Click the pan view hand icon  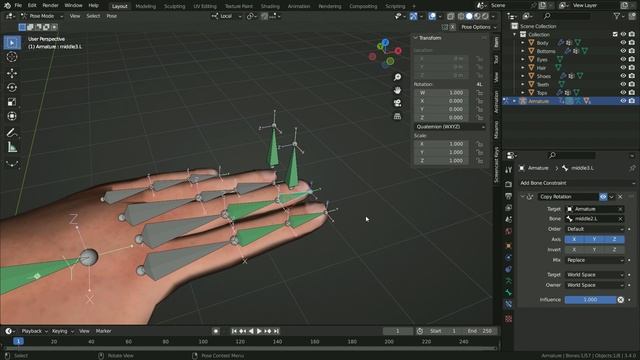[x=397, y=90]
